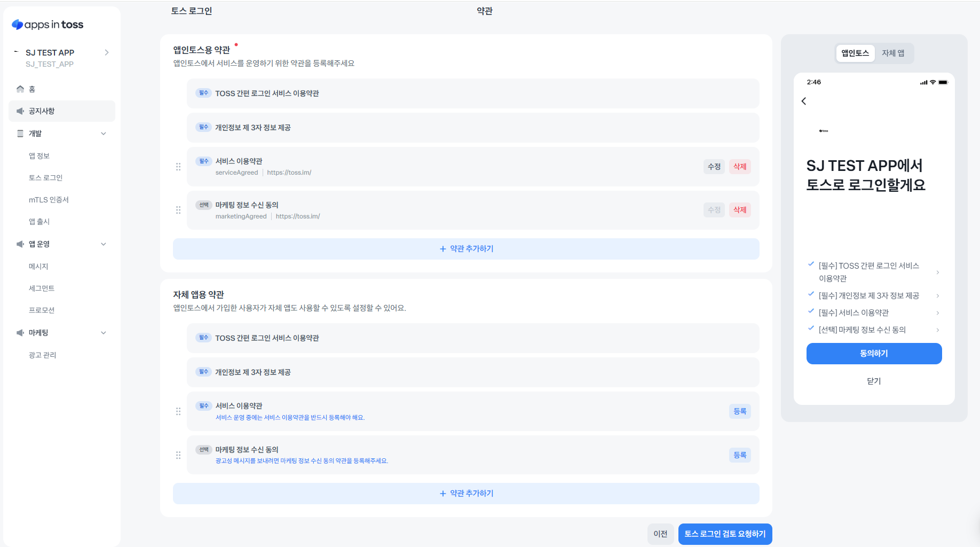Open 앱 정보 menu item
The width and height of the screenshot is (980, 547).
point(39,156)
